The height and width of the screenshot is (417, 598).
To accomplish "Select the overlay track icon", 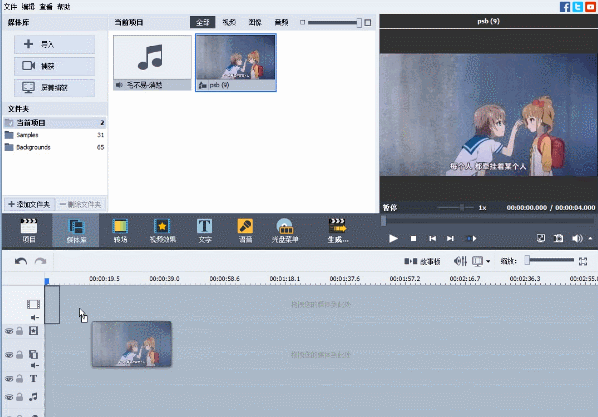I will [34, 354].
